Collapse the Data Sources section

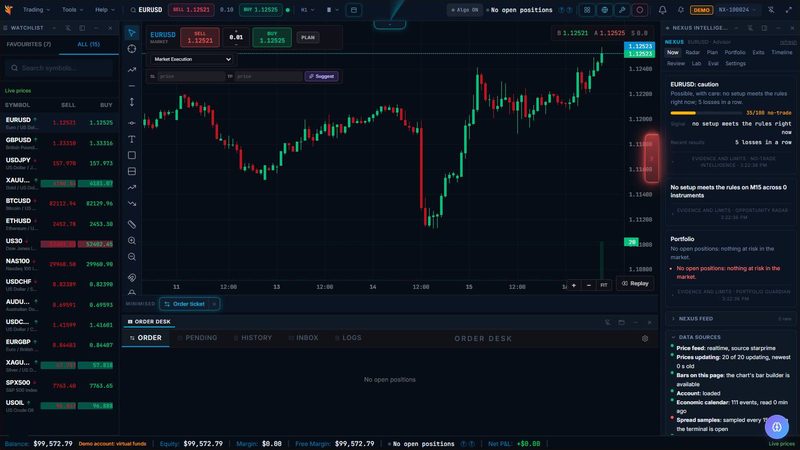pyautogui.click(x=730, y=337)
